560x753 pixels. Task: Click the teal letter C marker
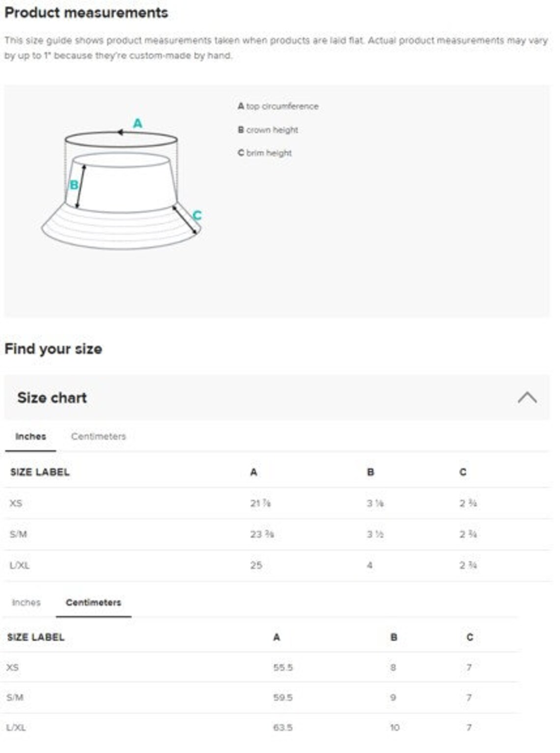(x=197, y=215)
